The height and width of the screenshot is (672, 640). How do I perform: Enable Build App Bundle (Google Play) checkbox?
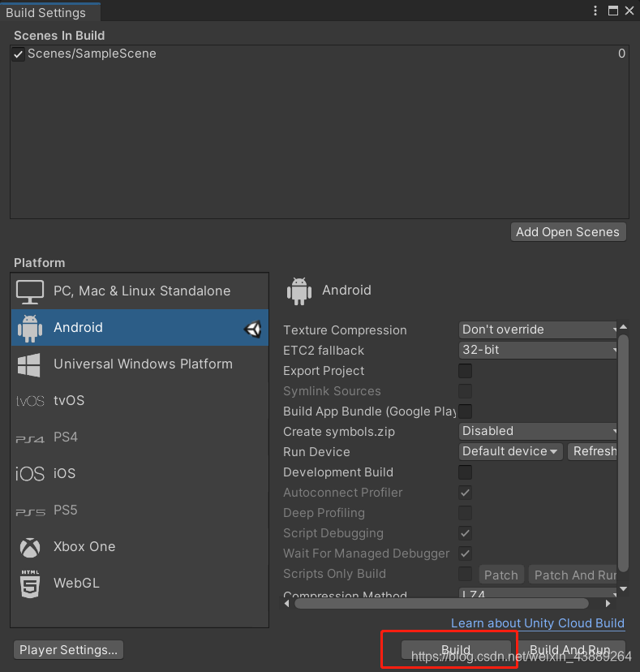tap(466, 411)
